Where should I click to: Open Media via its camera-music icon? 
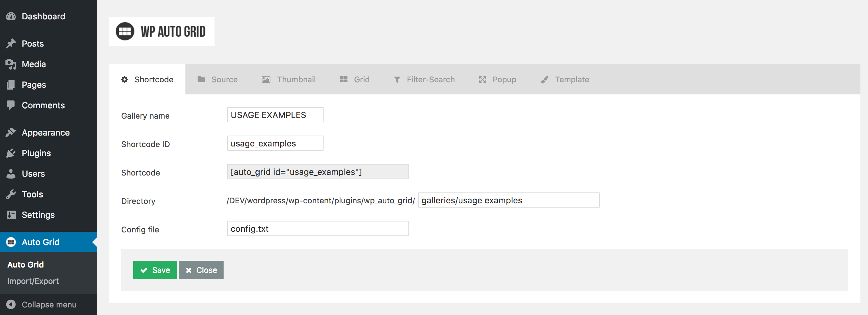coord(11,64)
